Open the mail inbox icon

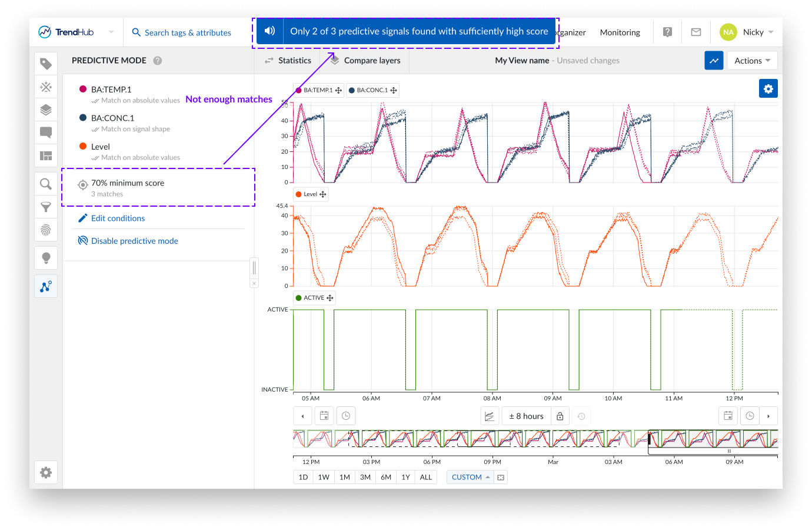[x=695, y=32]
